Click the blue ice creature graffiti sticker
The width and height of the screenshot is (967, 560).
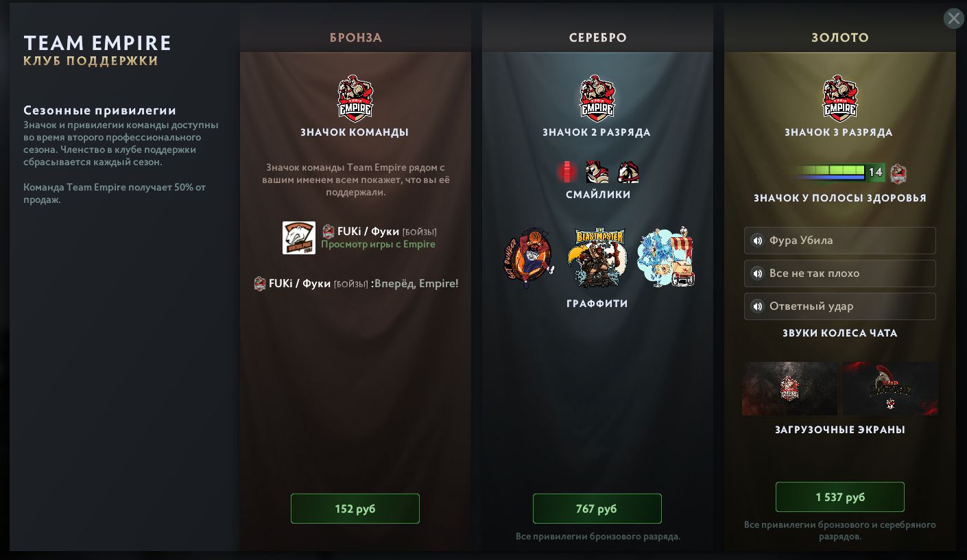pos(666,258)
